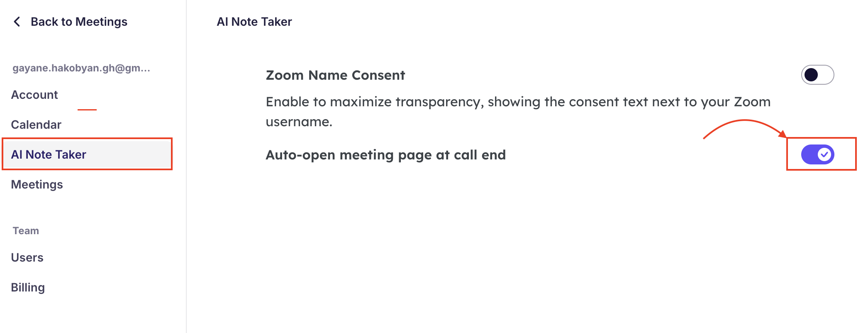This screenshot has height=333, width=868.
Task: Click the truncated gayane.hakobyan email label
Action: click(x=81, y=68)
